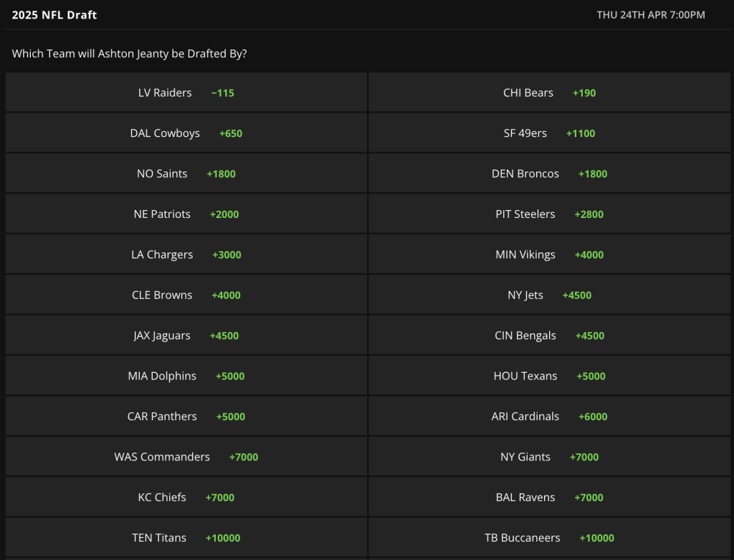The height and width of the screenshot is (560, 734).
Task: Pick DEN Broncos at +1800
Action: point(550,173)
